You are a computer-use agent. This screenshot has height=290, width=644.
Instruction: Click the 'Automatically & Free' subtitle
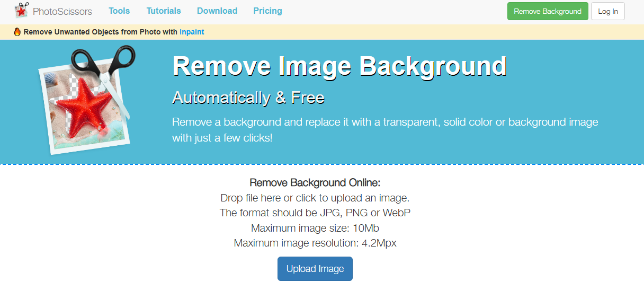[x=248, y=98]
